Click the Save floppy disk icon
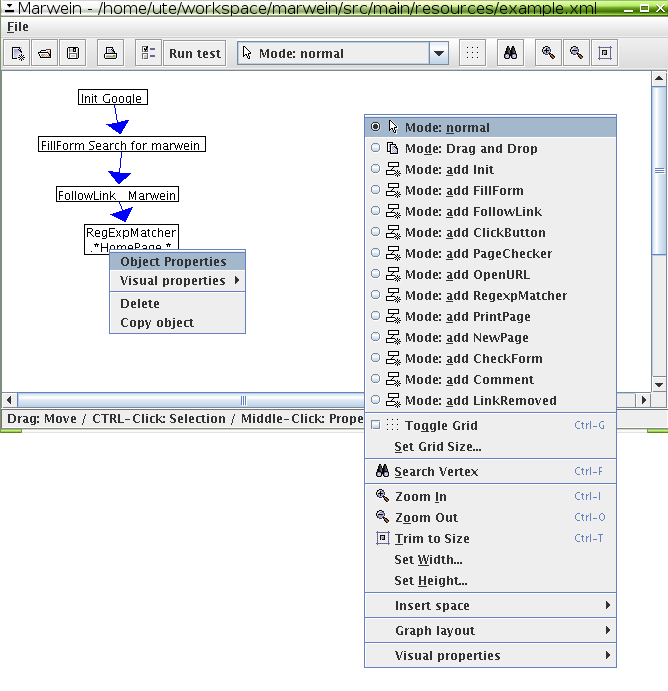 tap(73, 53)
